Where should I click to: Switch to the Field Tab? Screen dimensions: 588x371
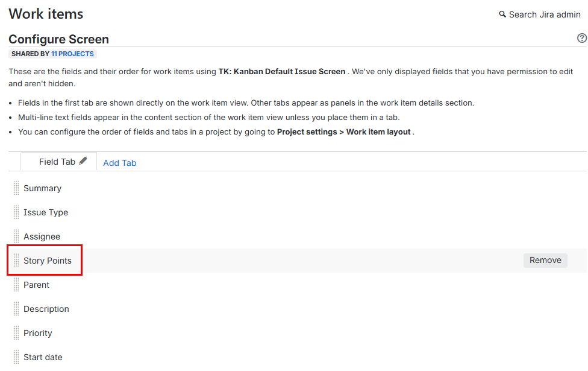tap(57, 162)
